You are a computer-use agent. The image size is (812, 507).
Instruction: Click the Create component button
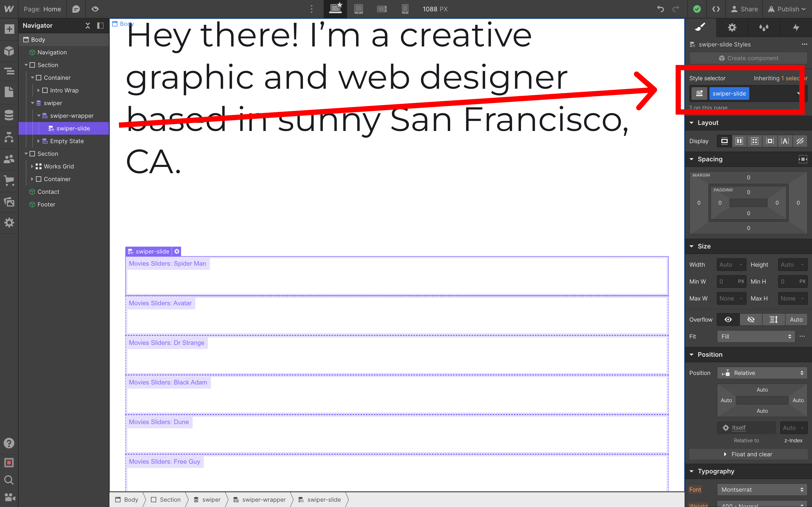pos(748,58)
